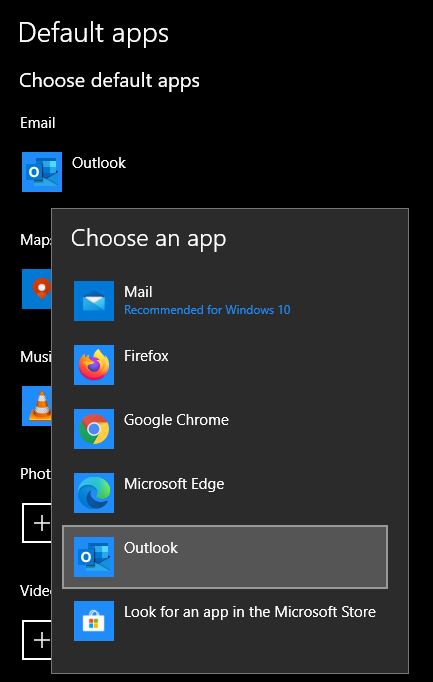This screenshot has height=682, width=433.
Task: Click the Choose an app heading
Action: coord(149,239)
